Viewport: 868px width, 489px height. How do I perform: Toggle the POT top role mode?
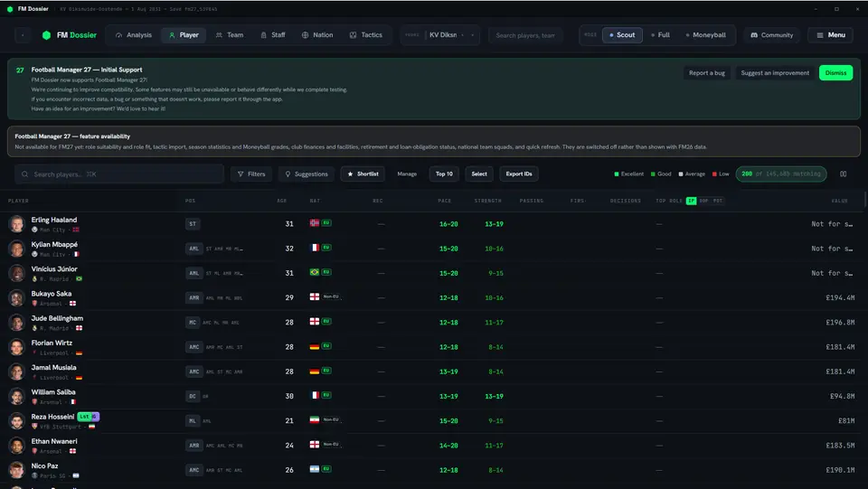pos(717,201)
